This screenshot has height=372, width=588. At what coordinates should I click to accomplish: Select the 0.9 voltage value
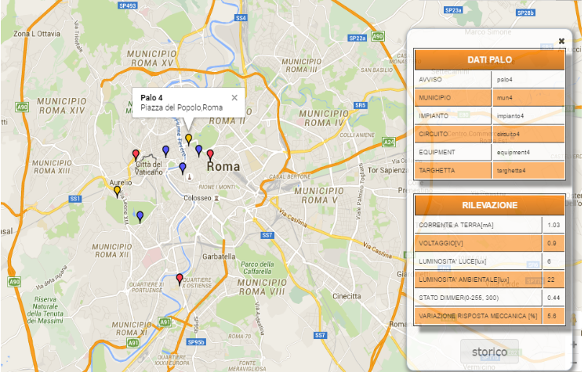point(554,243)
